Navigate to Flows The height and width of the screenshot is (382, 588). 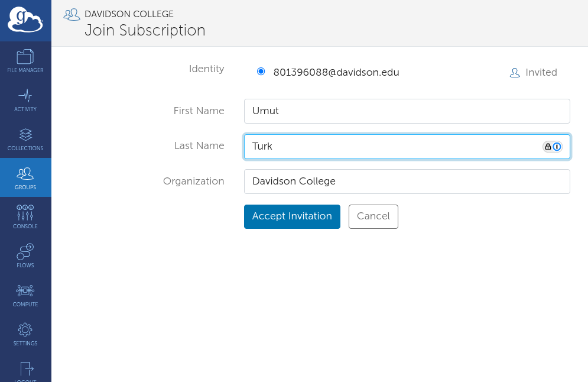(x=25, y=255)
